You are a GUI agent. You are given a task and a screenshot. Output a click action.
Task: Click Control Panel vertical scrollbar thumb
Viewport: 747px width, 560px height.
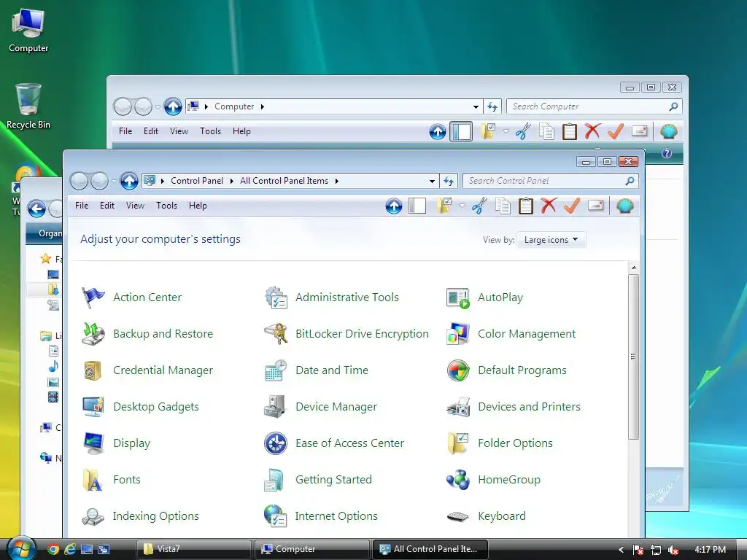tap(633, 356)
